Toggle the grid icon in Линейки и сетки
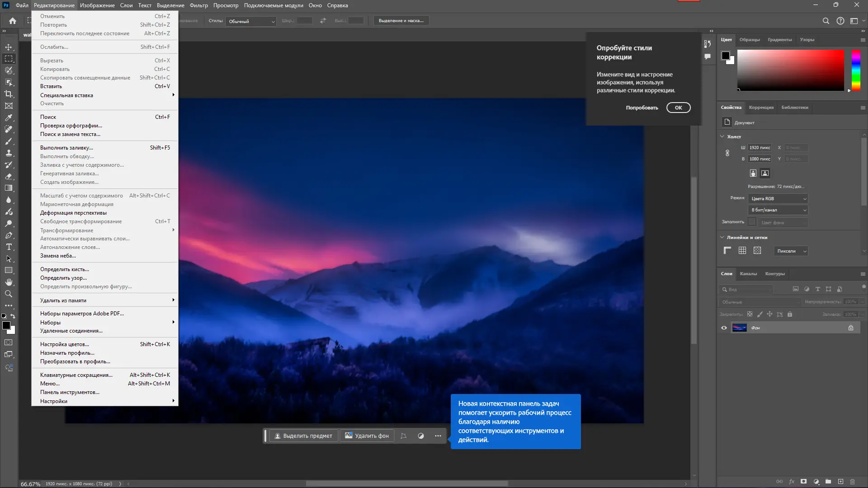This screenshot has width=868, height=488. (742, 251)
